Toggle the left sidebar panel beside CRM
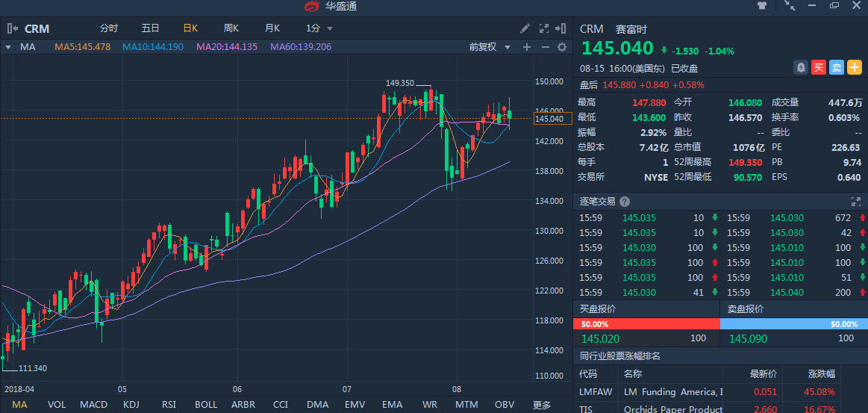 [x=13, y=28]
